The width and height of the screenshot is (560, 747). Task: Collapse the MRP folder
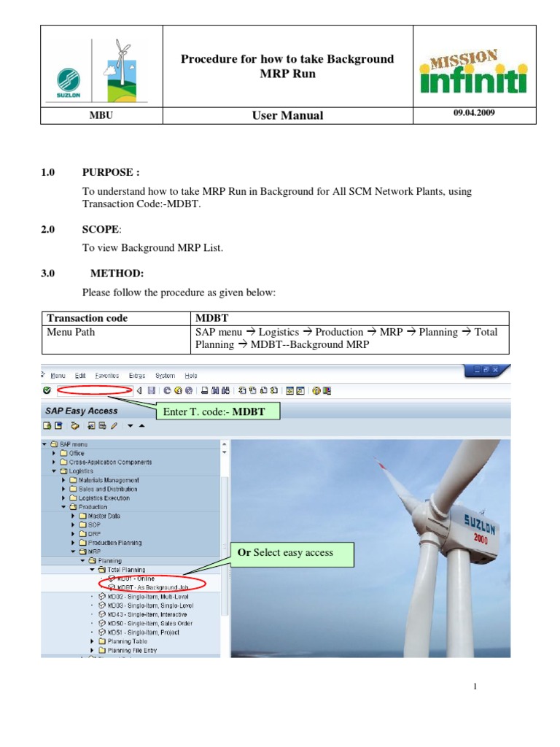click(x=73, y=551)
